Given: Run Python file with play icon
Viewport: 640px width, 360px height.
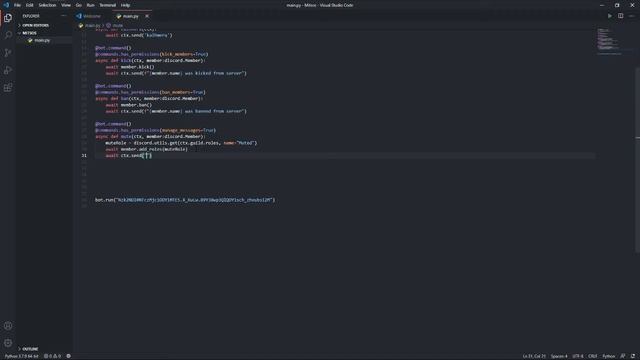Looking at the screenshot, I should tap(610, 16).
